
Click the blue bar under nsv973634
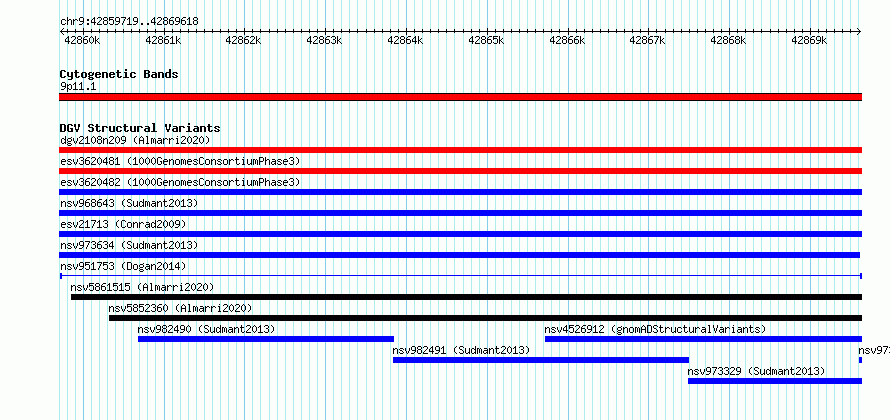pos(460,255)
